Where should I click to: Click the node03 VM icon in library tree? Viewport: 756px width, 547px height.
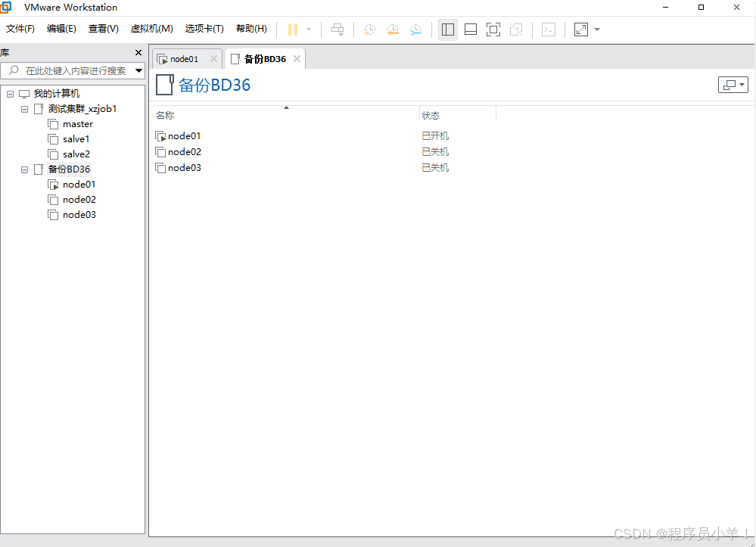click(x=53, y=215)
